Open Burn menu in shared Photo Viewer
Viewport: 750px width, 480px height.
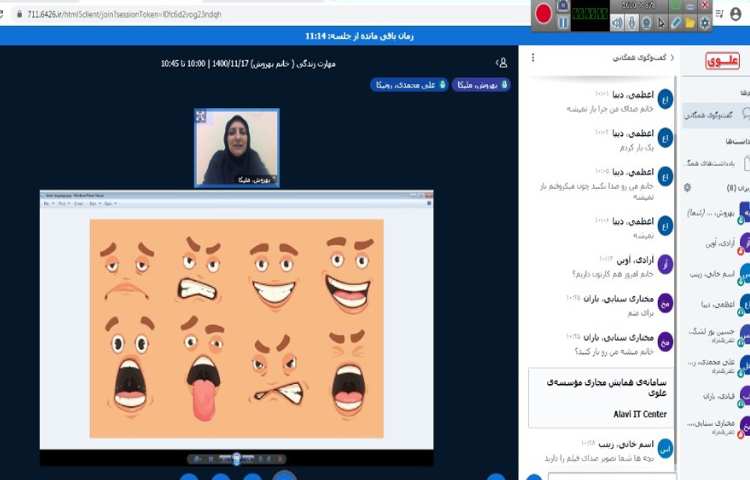[94, 204]
